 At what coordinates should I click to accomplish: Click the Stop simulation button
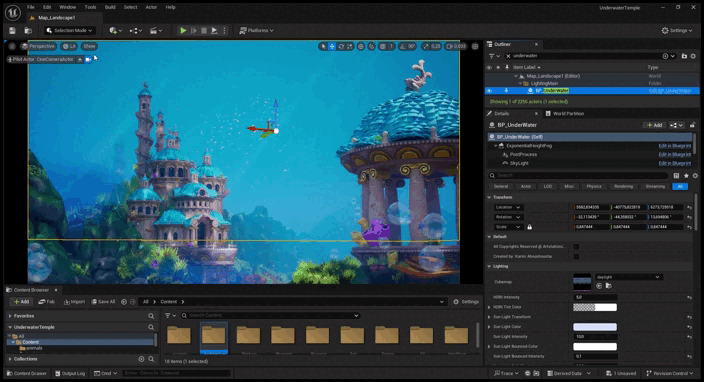(x=204, y=31)
